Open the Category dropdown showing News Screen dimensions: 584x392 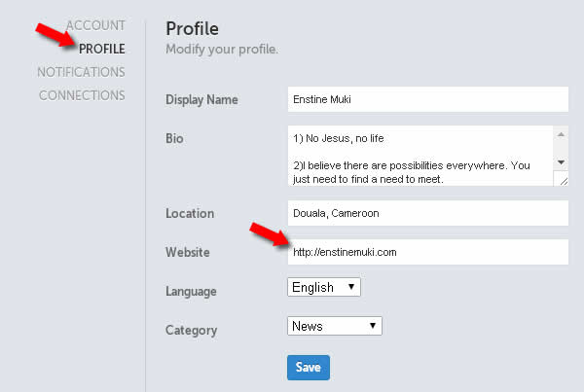[x=335, y=326]
